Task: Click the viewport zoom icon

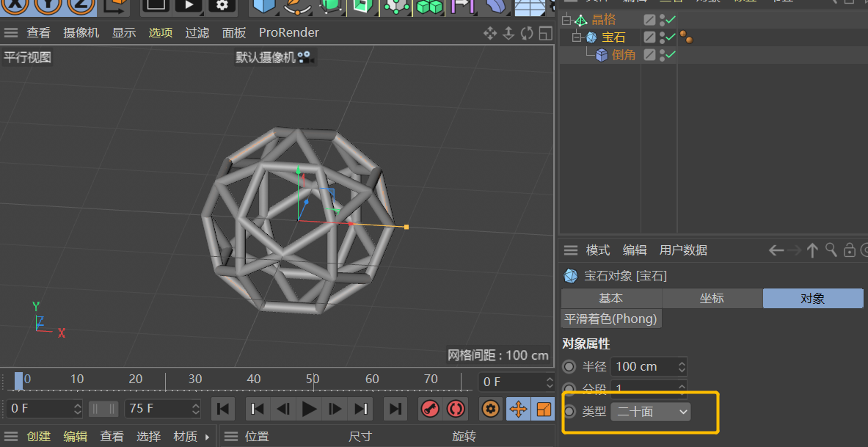Action: pos(508,33)
